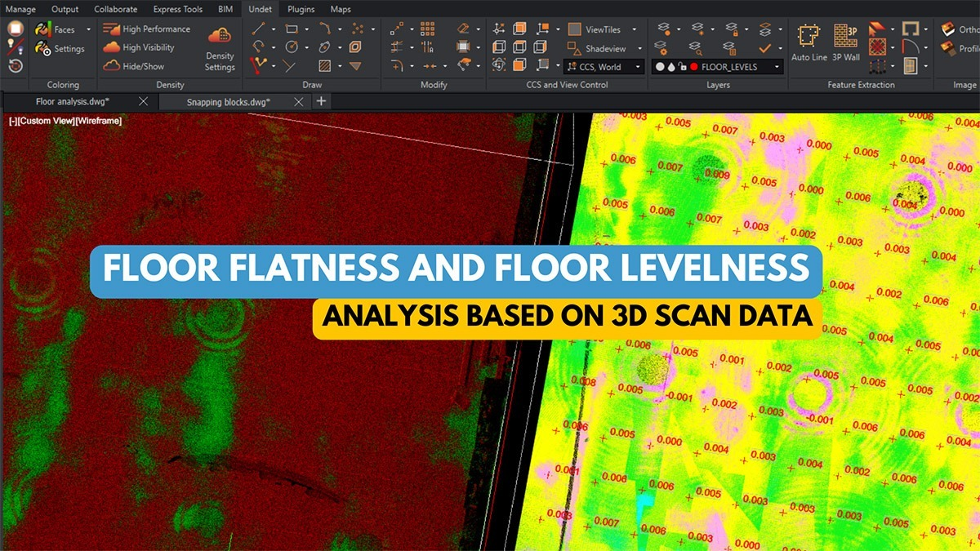Enable High Visibility mode
Image resolution: width=980 pixels, height=551 pixels.
click(x=139, y=47)
